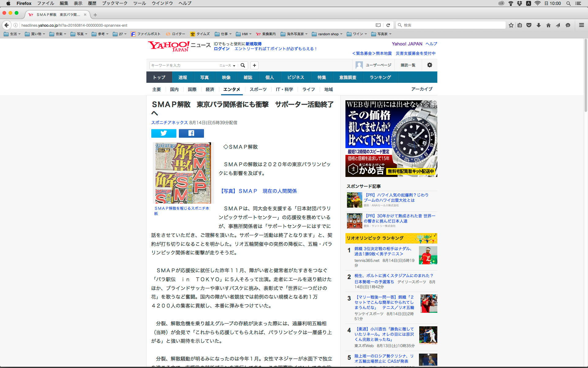Open the ブックマーク menu in menu bar
Image resolution: width=588 pixels, height=368 pixels.
click(115, 3)
